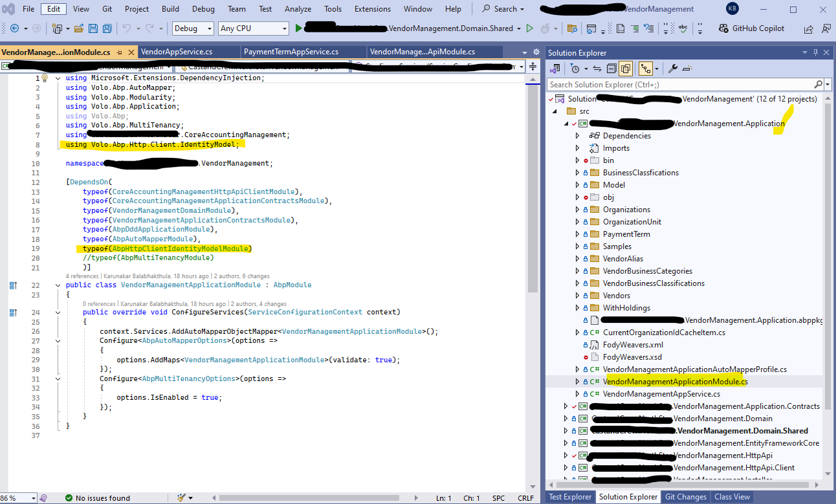Viewport: 836px width, 504px height.
Task: Toggle the Solution Explorer auto-hide pin
Action: 815,52
